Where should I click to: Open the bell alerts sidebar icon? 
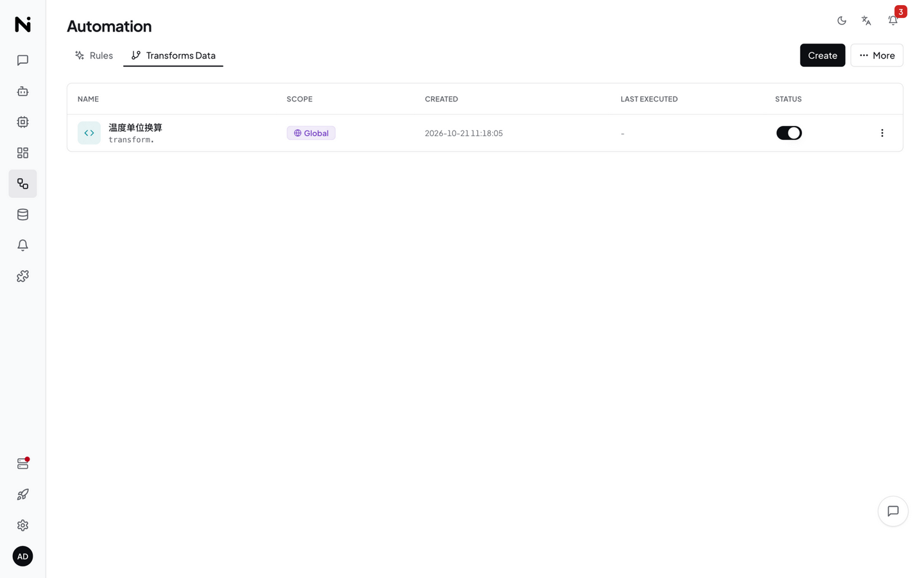tap(22, 245)
